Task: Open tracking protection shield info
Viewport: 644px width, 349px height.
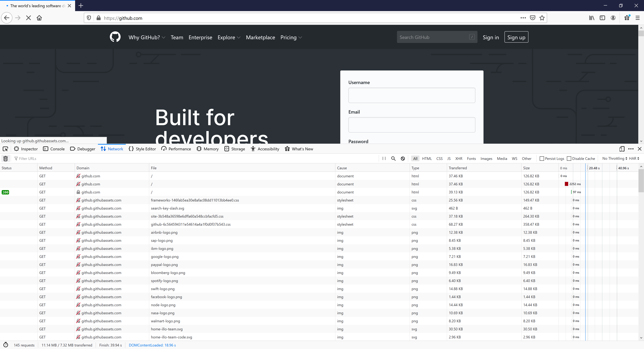Action: pyautogui.click(x=89, y=18)
